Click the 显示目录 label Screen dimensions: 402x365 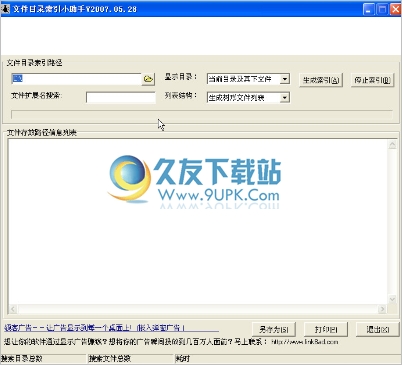[x=181, y=77]
